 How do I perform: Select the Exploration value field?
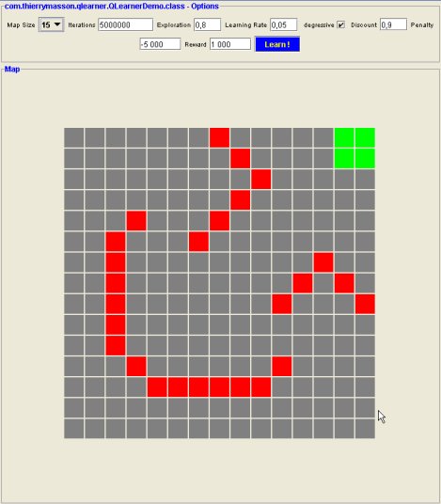pyautogui.click(x=207, y=24)
